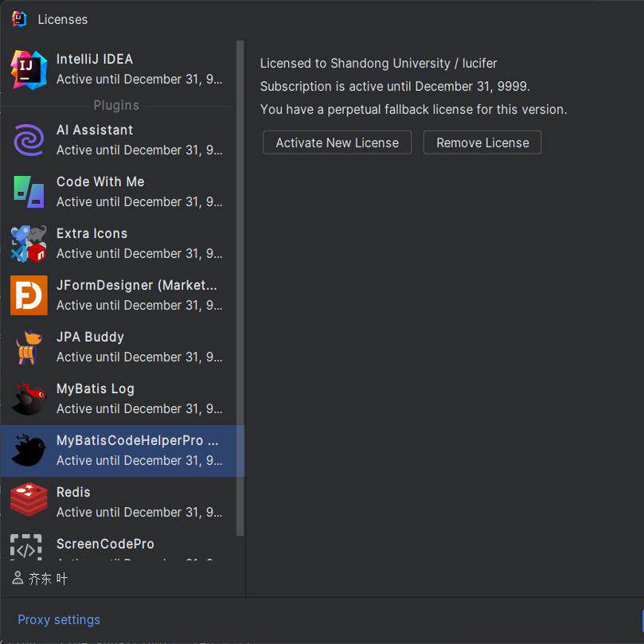Click the Extra Icons plugin icon

(29, 244)
